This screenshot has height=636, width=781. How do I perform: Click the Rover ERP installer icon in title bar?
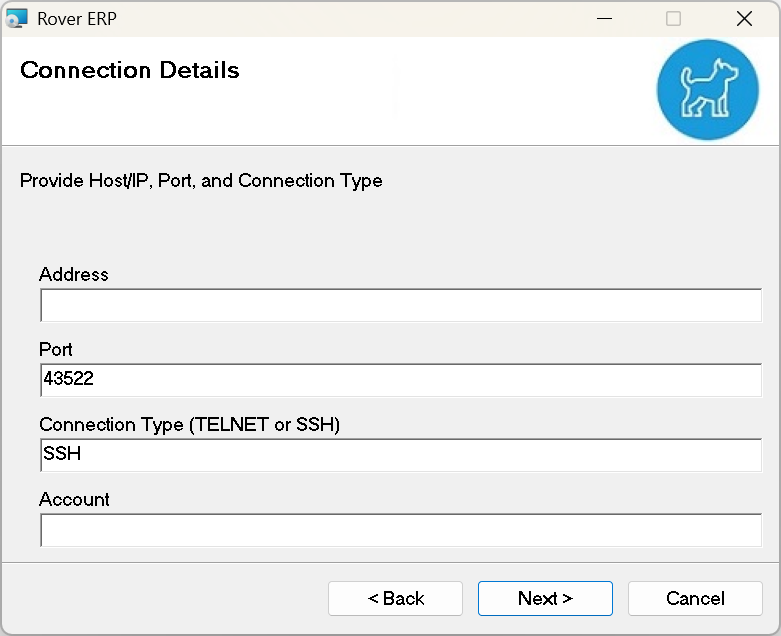(x=18, y=18)
